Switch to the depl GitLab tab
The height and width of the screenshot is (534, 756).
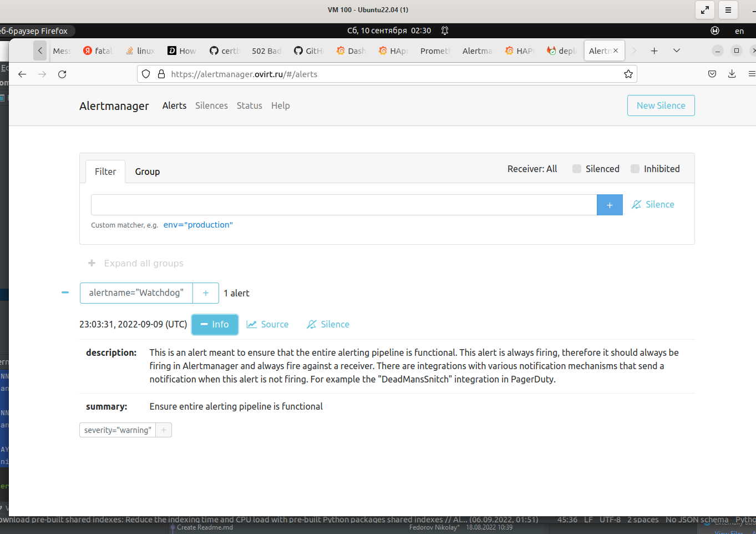point(561,51)
